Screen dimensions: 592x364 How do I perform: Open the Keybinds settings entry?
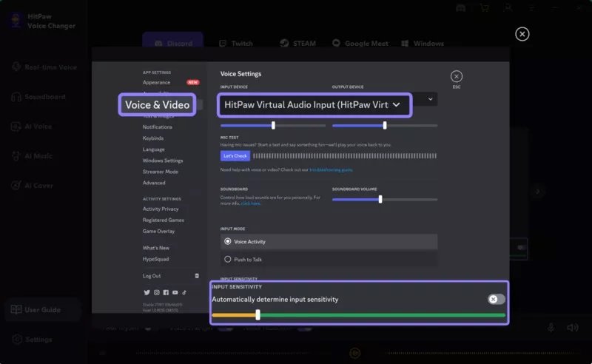pos(153,138)
